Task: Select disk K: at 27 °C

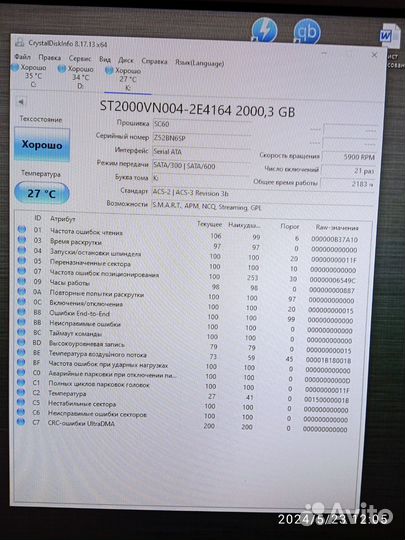Action: [124, 79]
